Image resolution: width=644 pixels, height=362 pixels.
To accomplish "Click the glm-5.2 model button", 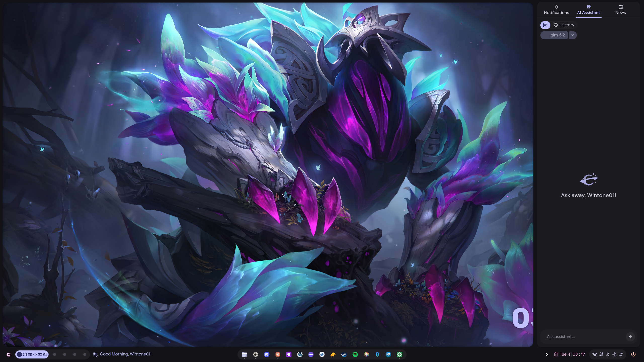I will point(554,35).
